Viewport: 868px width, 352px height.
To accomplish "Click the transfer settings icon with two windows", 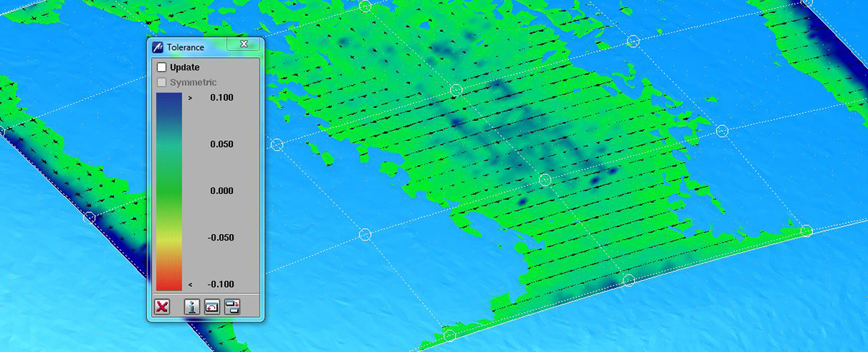I will click(x=231, y=306).
